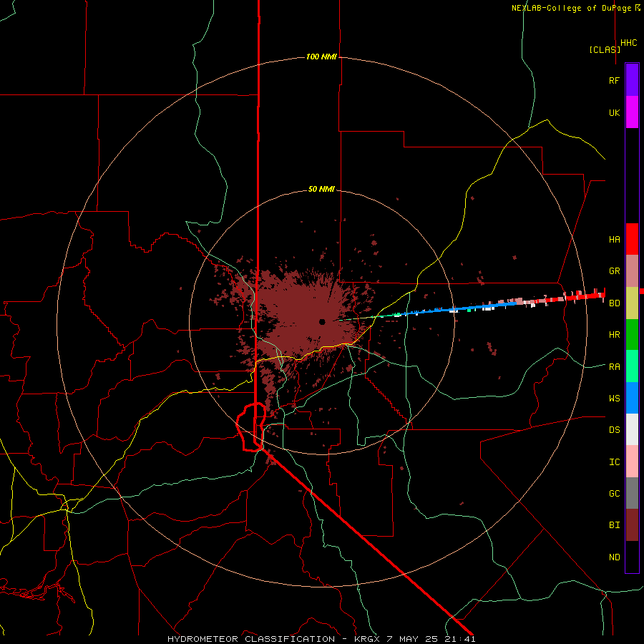Click the BD legend label
The width and height of the screenshot is (644, 644).
click(x=615, y=303)
